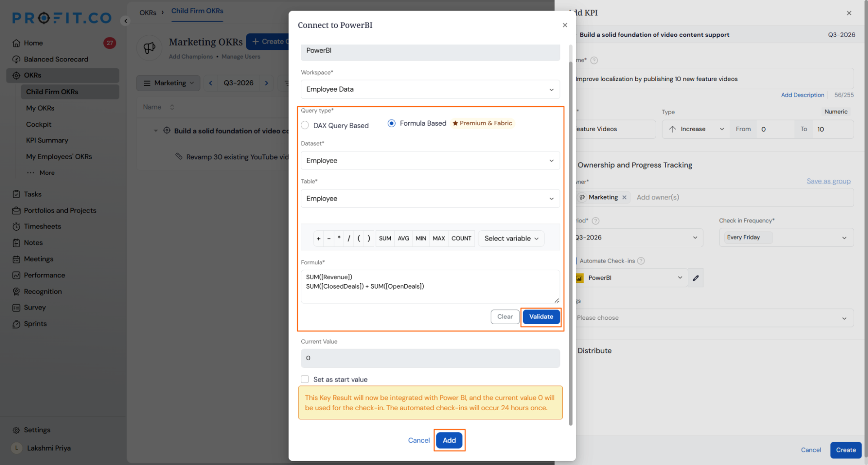868x465 pixels.
Task: Open Portfolios and Projects
Action: coord(60,210)
